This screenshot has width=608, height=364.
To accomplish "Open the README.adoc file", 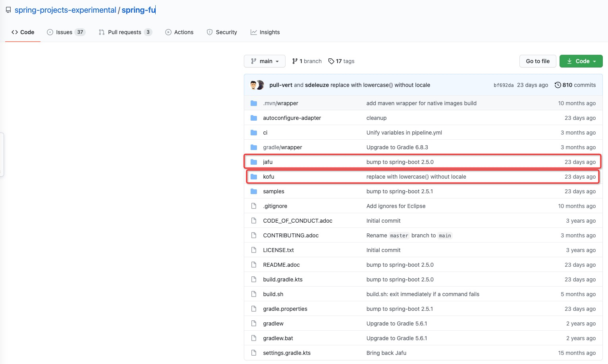I will point(281,265).
